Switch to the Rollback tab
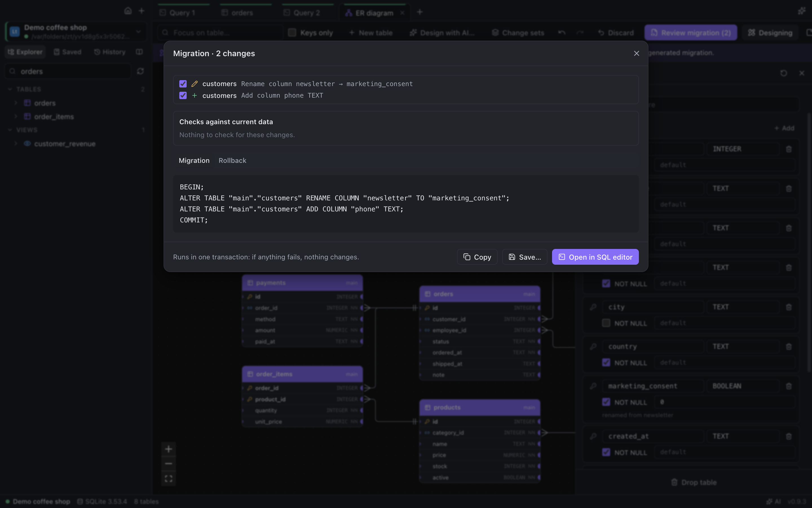 (x=232, y=161)
